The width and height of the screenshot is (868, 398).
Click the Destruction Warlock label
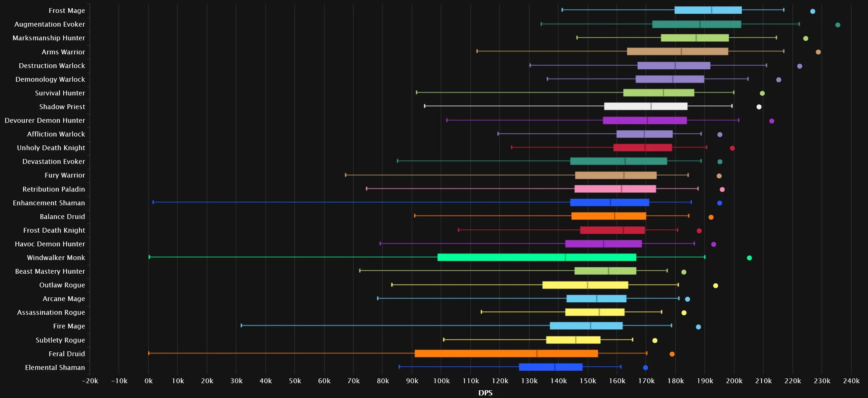52,65
